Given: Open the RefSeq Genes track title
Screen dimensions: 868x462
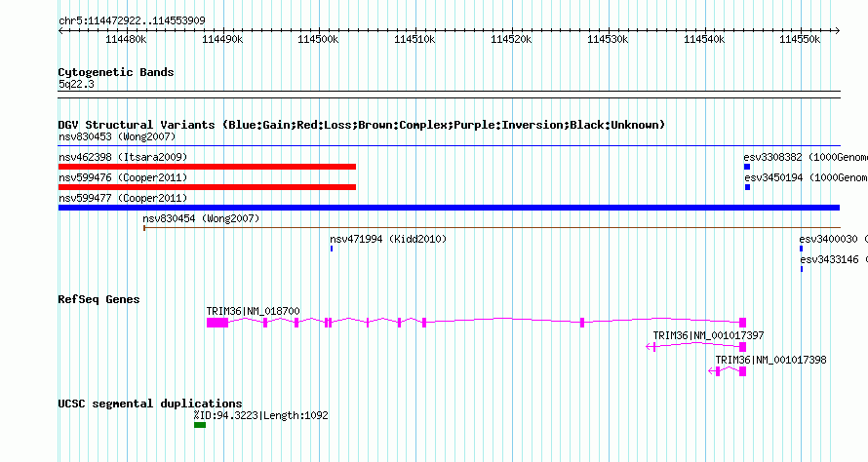Looking at the screenshot, I should (99, 299).
